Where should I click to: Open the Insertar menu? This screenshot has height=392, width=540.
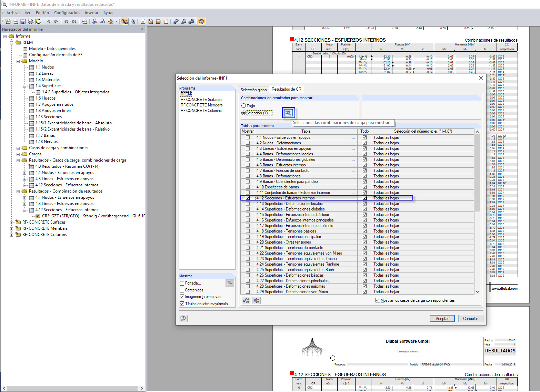[x=92, y=13]
